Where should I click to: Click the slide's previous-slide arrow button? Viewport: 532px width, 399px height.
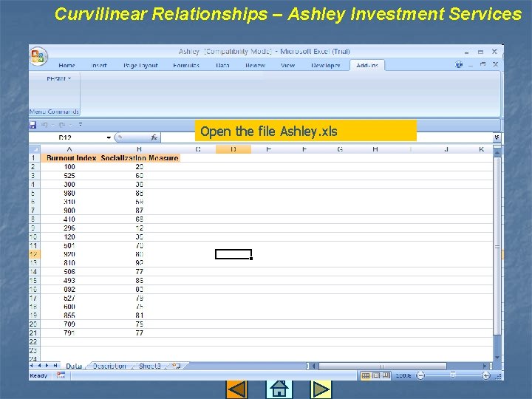click(237, 389)
